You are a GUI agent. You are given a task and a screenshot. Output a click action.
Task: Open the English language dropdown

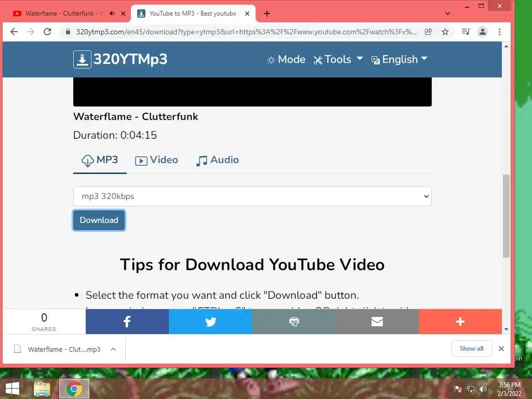(x=400, y=60)
